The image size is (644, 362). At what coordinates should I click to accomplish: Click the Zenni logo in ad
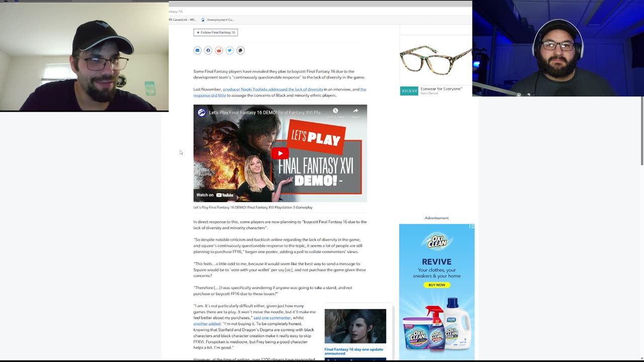409,91
